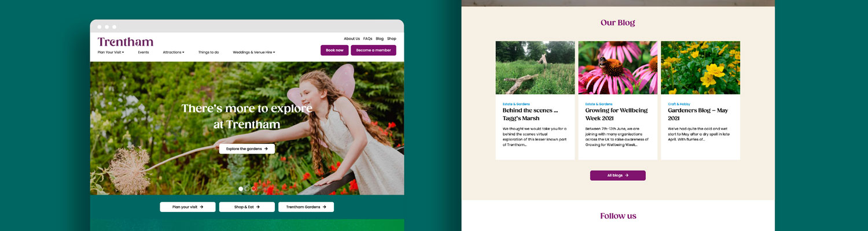Image resolution: width=868 pixels, height=231 pixels.
Task: Visit the Shop link
Action: (392, 39)
